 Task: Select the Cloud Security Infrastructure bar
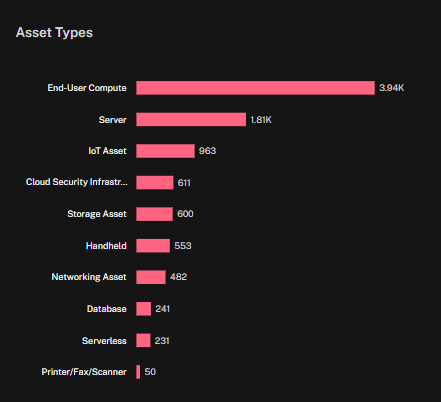[x=155, y=183]
